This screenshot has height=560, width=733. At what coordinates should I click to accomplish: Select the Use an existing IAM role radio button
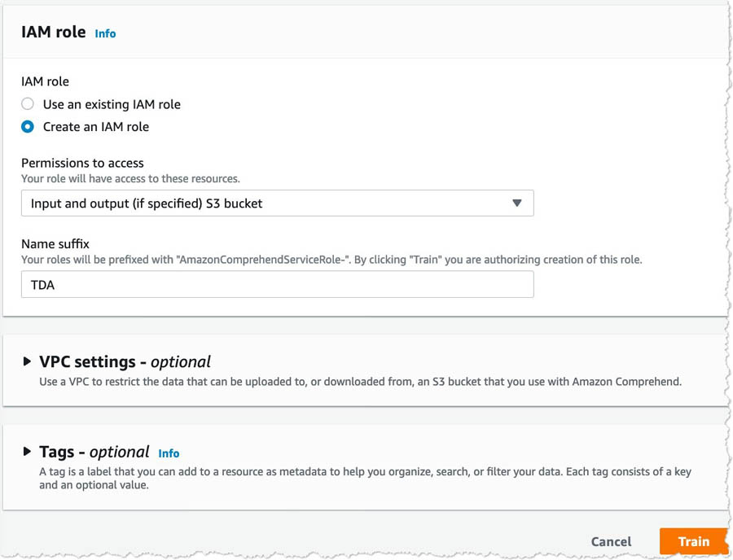tap(28, 103)
